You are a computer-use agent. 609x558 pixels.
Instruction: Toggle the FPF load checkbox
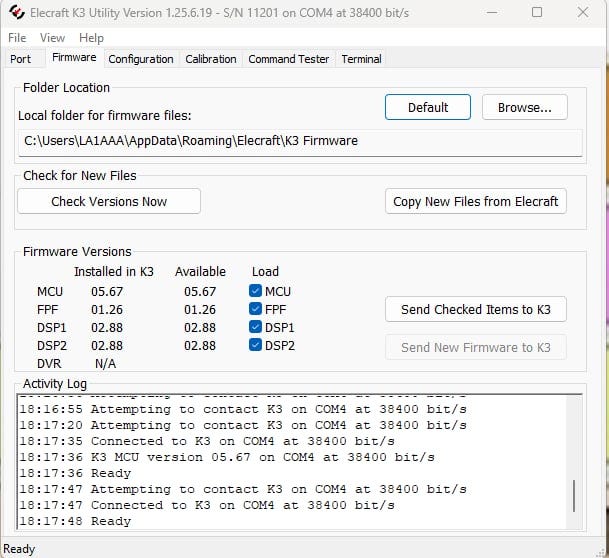coord(256,309)
